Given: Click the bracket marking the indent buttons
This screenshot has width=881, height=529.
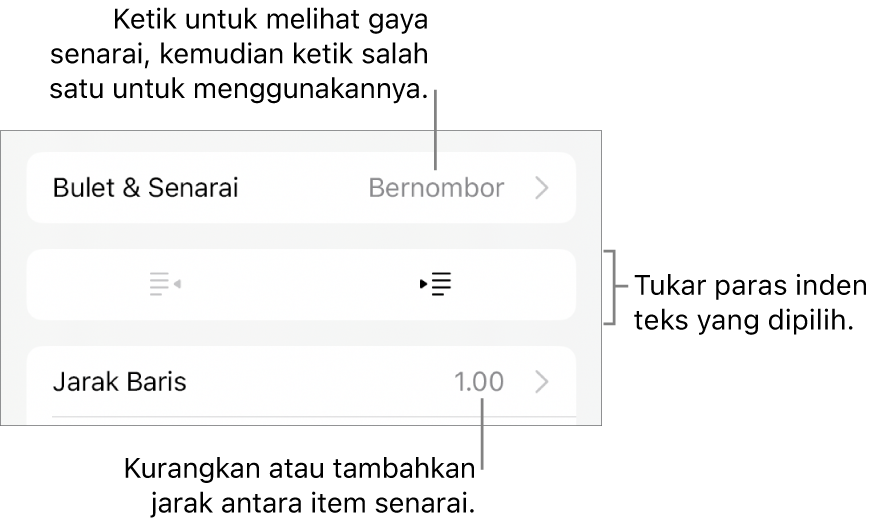Looking at the screenshot, I should point(611,287).
